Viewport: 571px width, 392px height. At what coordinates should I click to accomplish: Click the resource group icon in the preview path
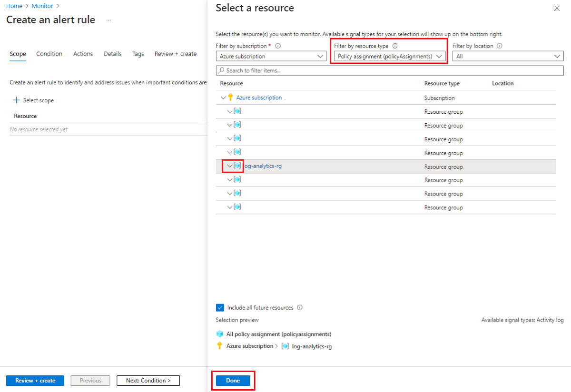(x=285, y=346)
